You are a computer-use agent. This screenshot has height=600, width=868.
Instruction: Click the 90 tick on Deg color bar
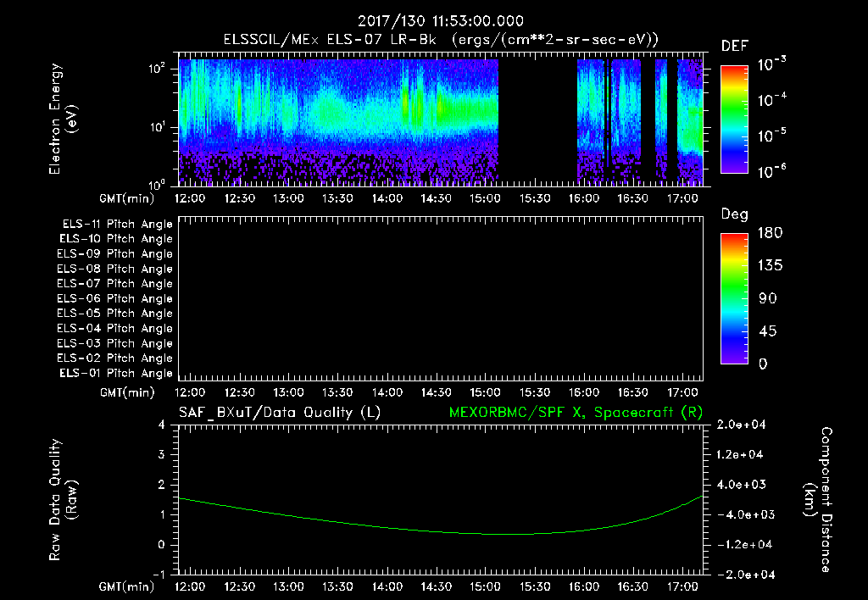(x=767, y=298)
